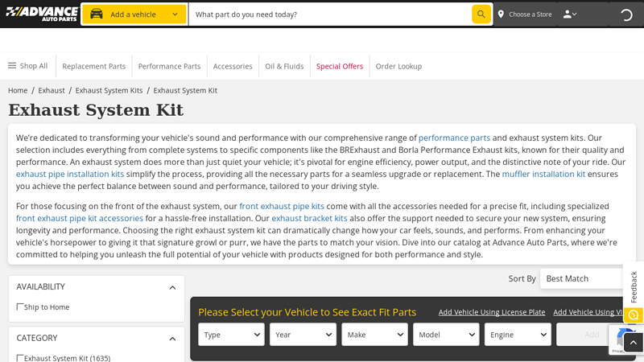The height and width of the screenshot is (362, 644).
Task: Click the Shop All hamburger icon
Action: coord(12,65)
